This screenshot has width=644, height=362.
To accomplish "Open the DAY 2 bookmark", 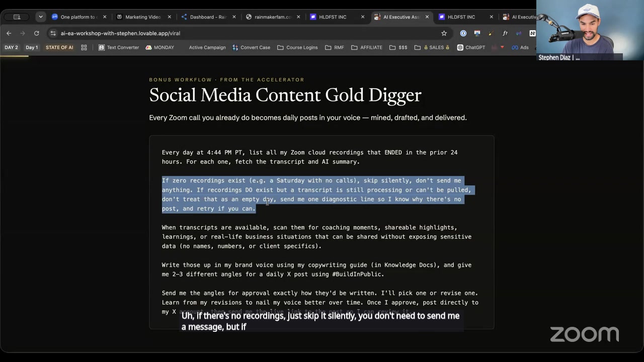I will click(x=11, y=47).
